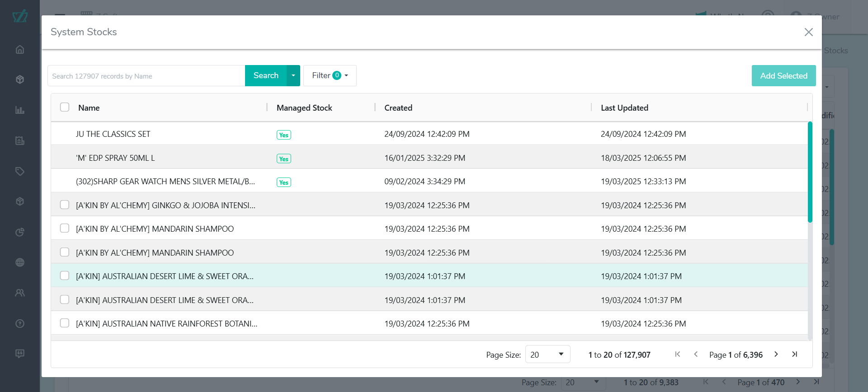Viewport: 868px width, 392px height.
Task: Go to first page in System Stocks pager
Action: (x=677, y=355)
